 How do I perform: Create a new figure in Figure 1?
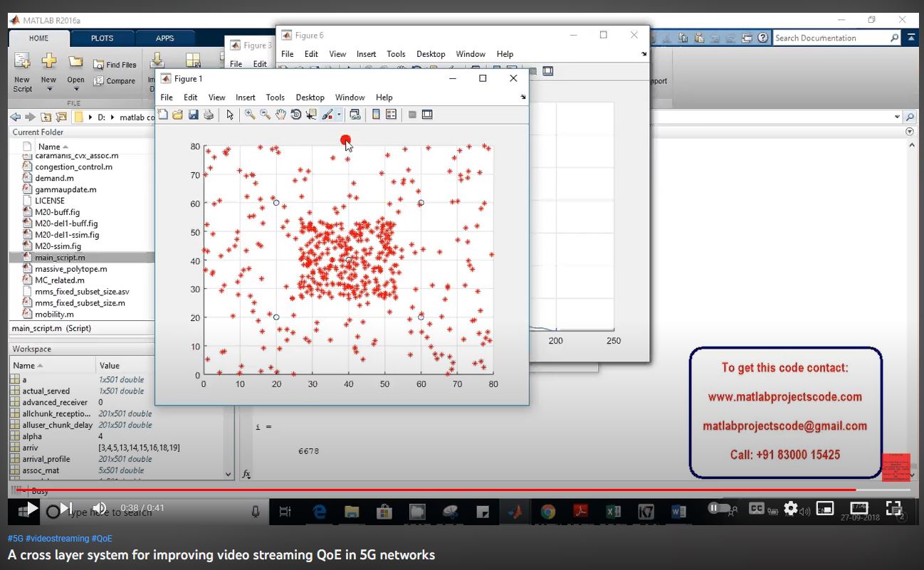(x=163, y=115)
